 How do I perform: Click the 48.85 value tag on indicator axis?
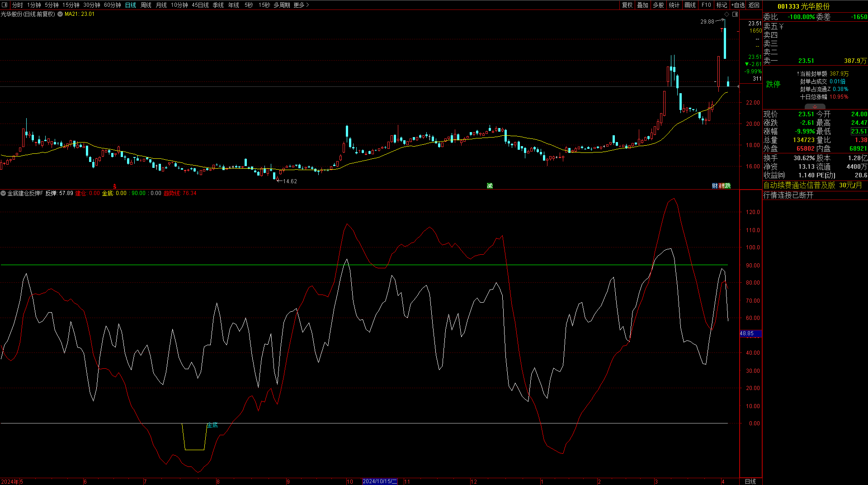pos(750,333)
